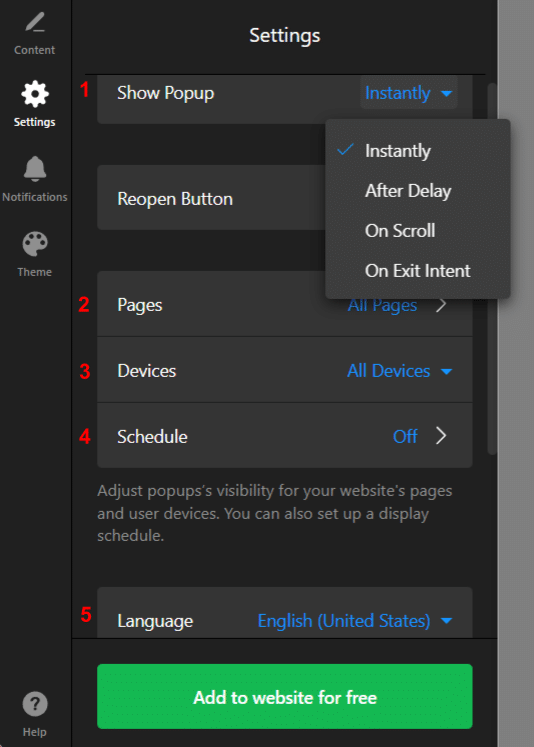This screenshot has width=534, height=747.
Task: Select the Settings gear icon
Action: coord(35,94)
